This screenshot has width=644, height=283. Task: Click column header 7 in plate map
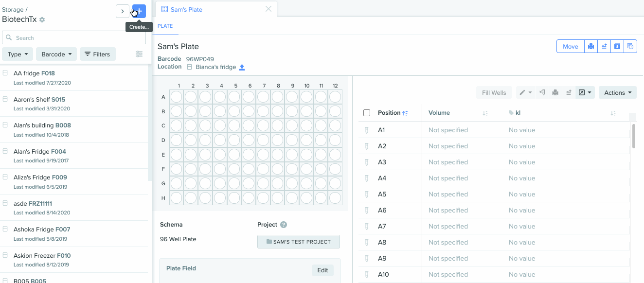264,86
